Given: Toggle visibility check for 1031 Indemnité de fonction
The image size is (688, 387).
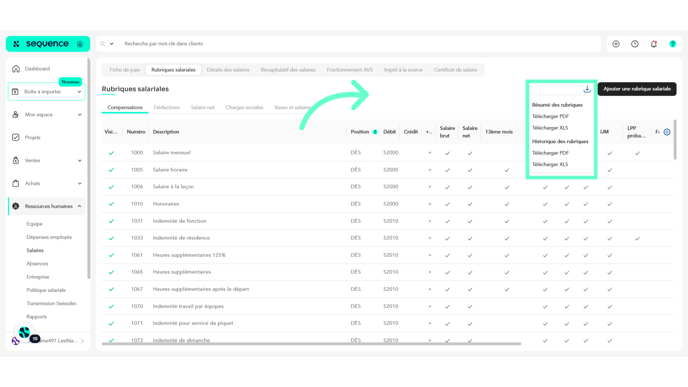Looking at the screenshot, I should click(111, 221).
